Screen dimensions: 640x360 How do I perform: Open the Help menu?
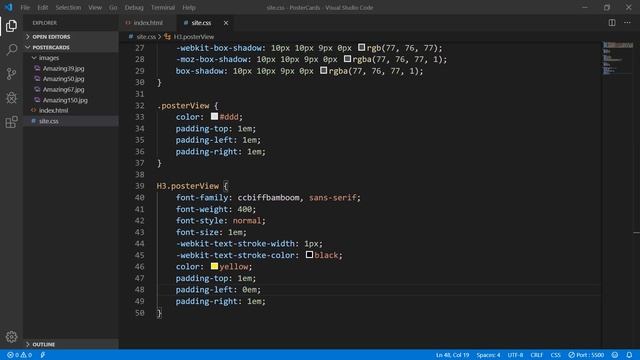pyautogui.click(x=189, y=7)
